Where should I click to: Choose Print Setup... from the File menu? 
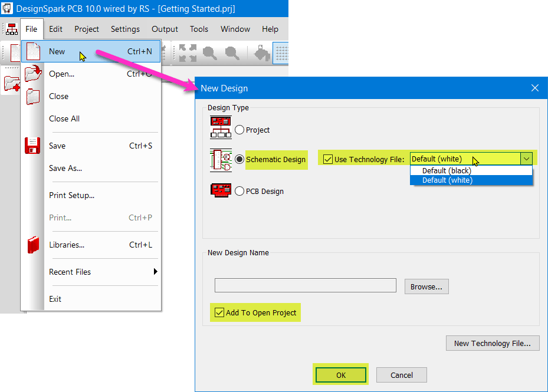click(91, 195)
